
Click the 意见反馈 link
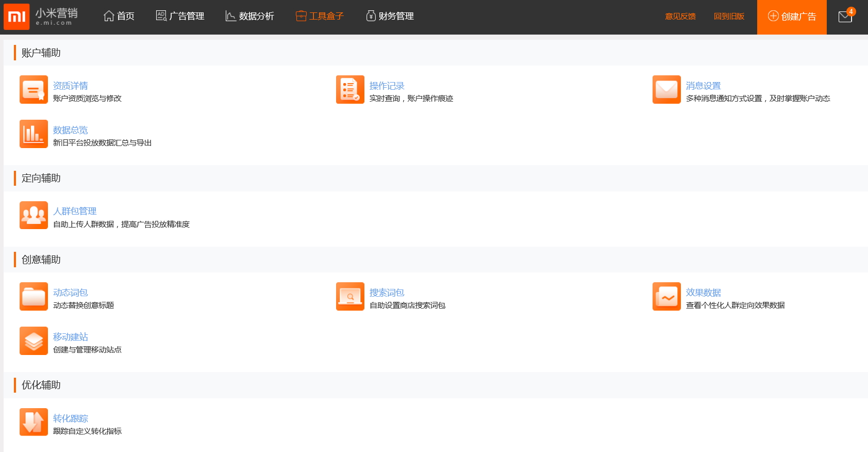click(x=680, y=17)
